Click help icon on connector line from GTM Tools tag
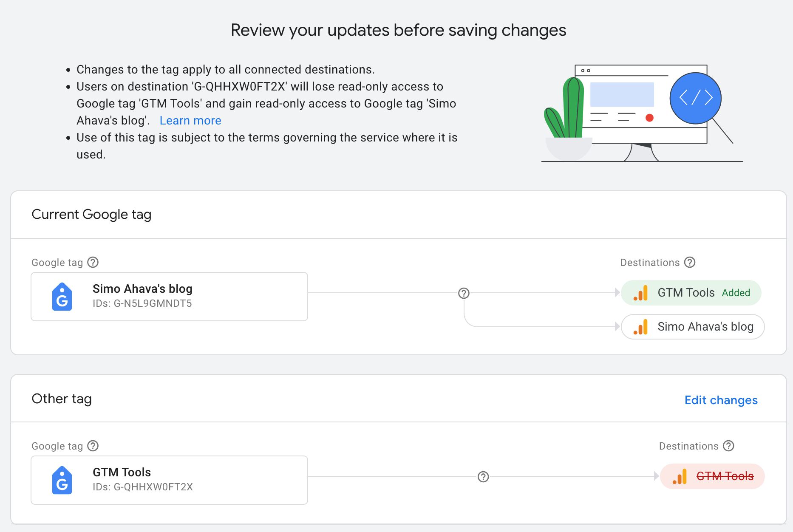Image resolution: width=793 pixels, height=532 pixels. click(483, 476)
